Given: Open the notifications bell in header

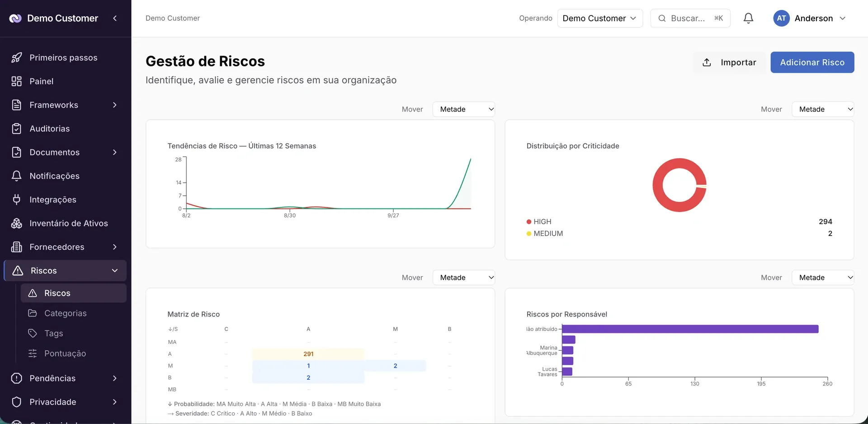Looking at the screenshot, I should pyautogui.click(x=748, y=18).
